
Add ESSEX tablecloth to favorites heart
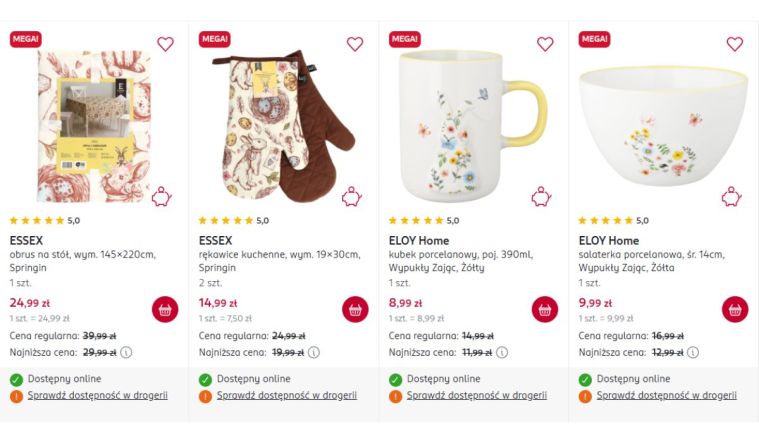165,44
